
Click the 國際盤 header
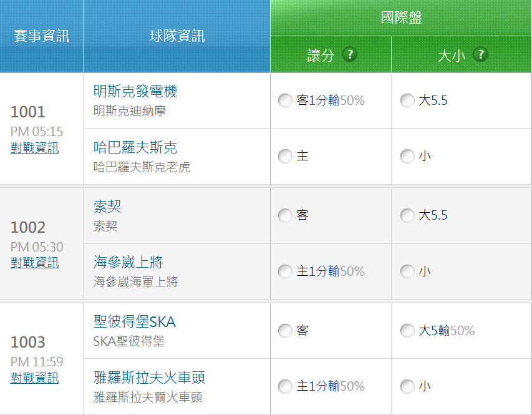(x=401, y=18)
